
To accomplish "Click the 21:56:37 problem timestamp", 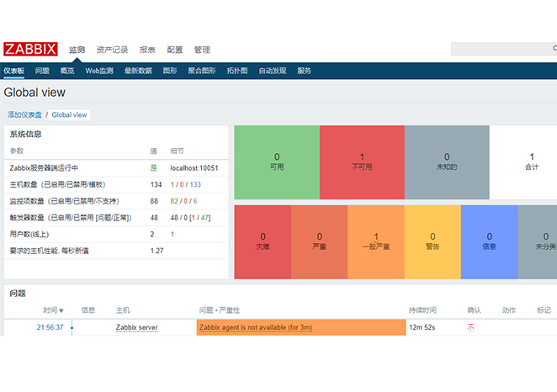I will (x=50, y=327).
